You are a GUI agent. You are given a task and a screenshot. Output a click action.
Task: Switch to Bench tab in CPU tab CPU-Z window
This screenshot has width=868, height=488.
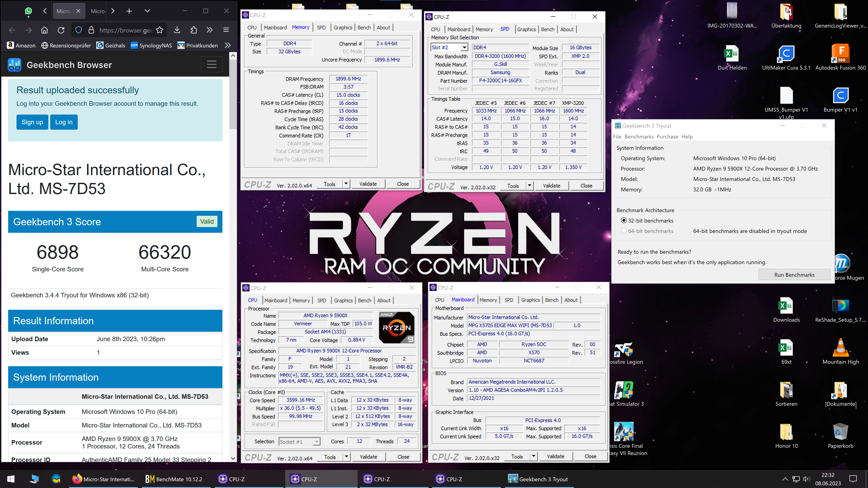365,300
